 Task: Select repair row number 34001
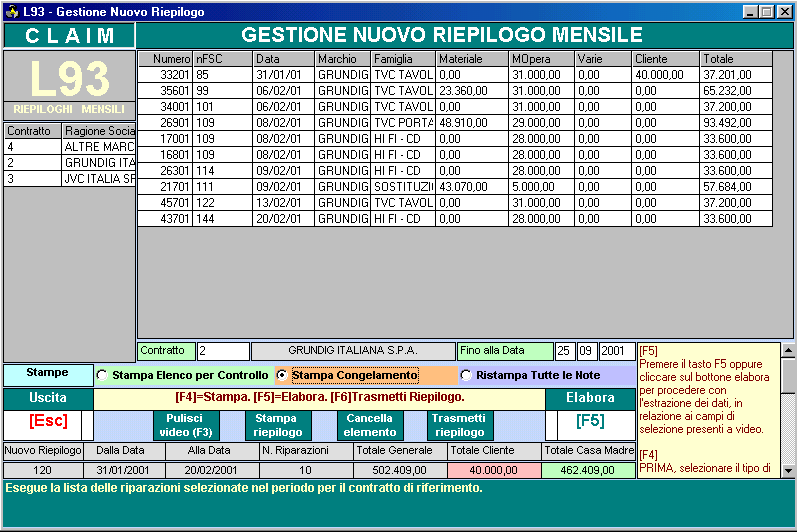(x=455, y=107)
